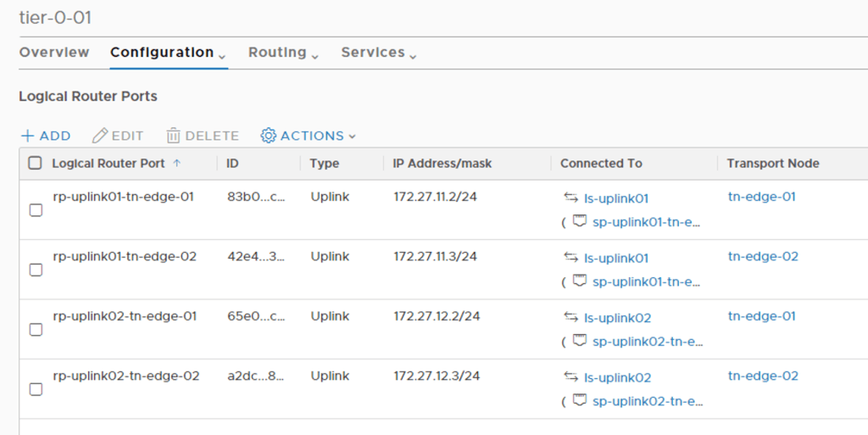This screenshot has height=435, width=868.
Task: Click the Transport Node column header
Action: 773,163
